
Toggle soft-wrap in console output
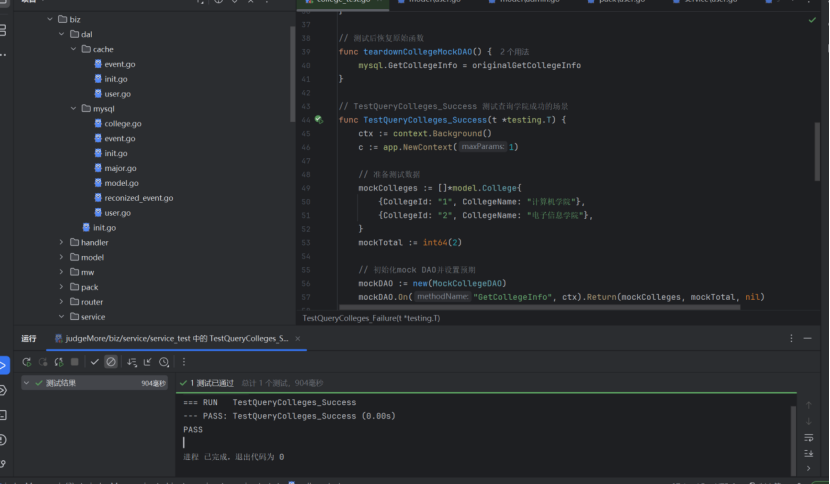pyautogui.click(x=808, y=438)
